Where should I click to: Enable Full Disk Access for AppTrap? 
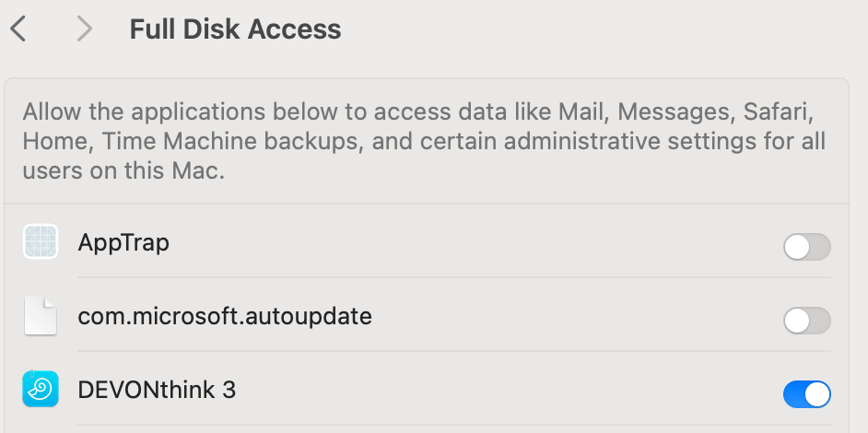pyautogui.click(x=806, y=247)
